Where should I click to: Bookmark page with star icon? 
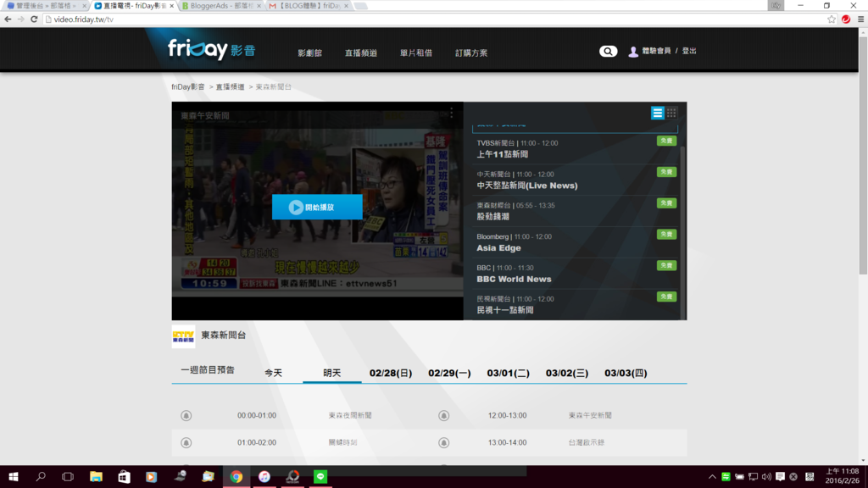832,19
